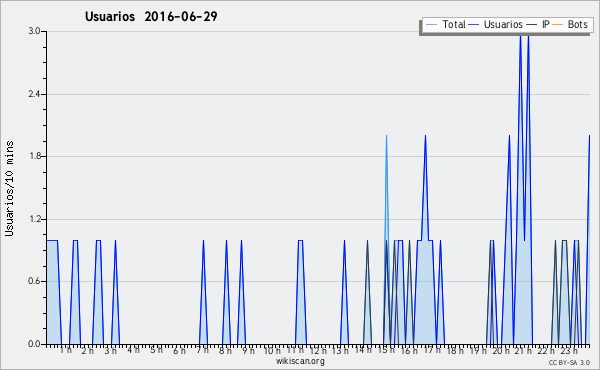This screenshot has width=600, height=370.
Task: Click the '8 h' x-axis label
Action: point(225,350)
